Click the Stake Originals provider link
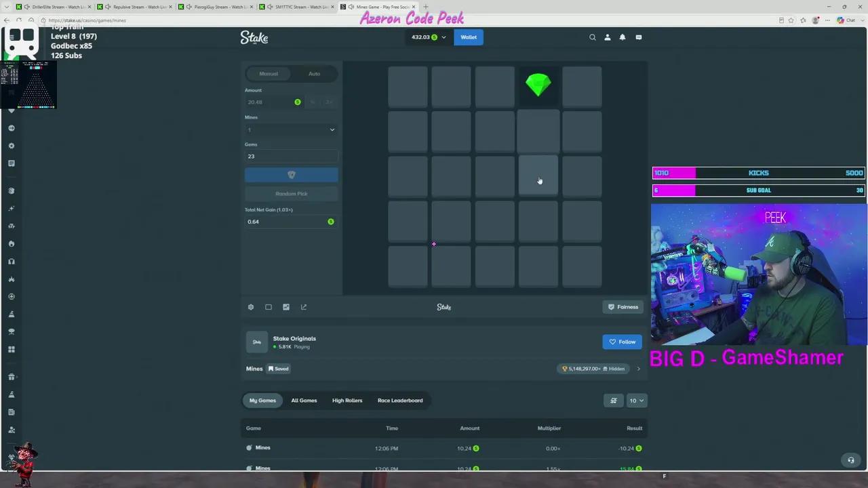Image resolution: width=868 pixels, height=488 pixels. point(294,339)
